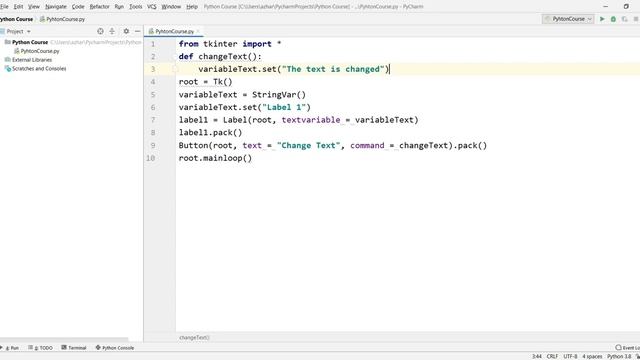Open the Project panel settings gear
This screenshot has height=360, width=640.
click(x=126, y=31)
